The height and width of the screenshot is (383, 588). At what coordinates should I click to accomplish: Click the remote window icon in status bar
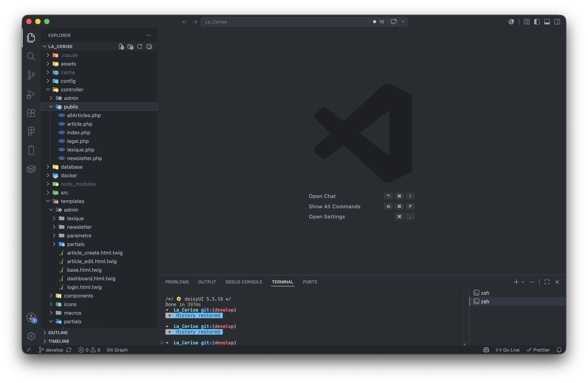pos(29,350)
